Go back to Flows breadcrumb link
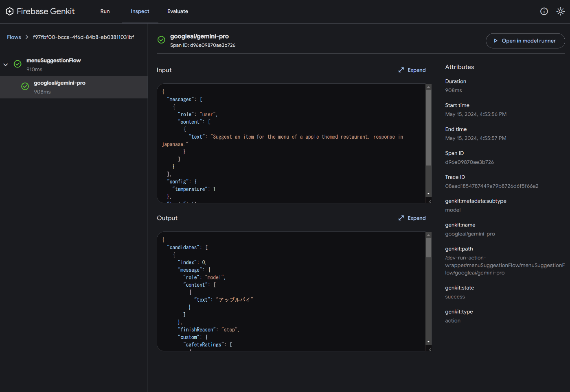This screenshot has height=392, width=570. (14, 37)
